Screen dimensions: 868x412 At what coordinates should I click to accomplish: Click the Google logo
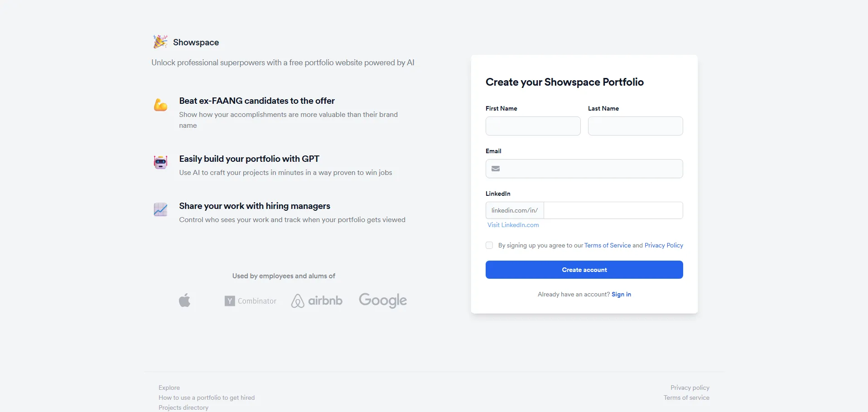383,300
